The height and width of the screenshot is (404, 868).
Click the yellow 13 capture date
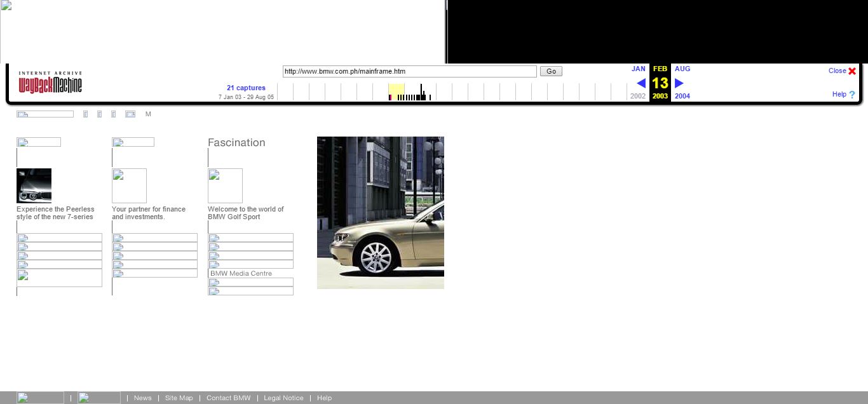(x=660, y=83)
